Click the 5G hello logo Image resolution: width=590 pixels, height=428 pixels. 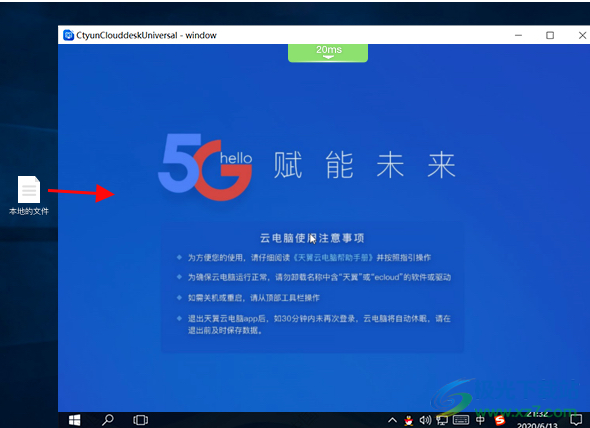(x=205, y=167)
